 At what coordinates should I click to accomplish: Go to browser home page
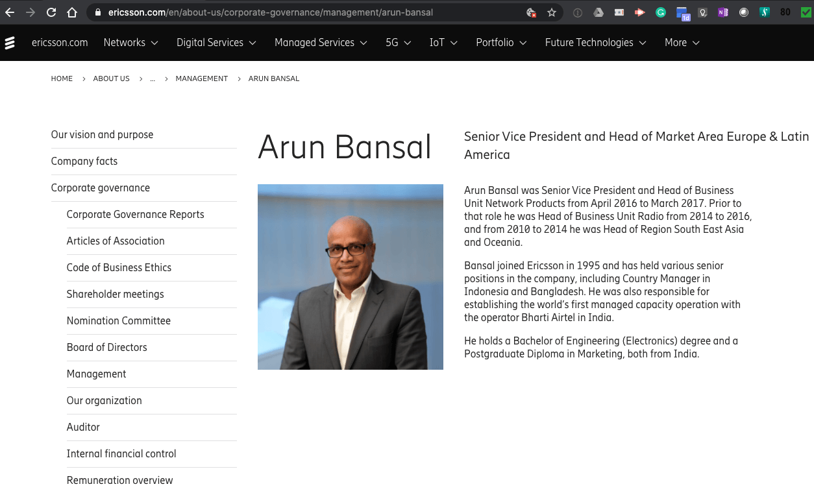pos(71,12)
